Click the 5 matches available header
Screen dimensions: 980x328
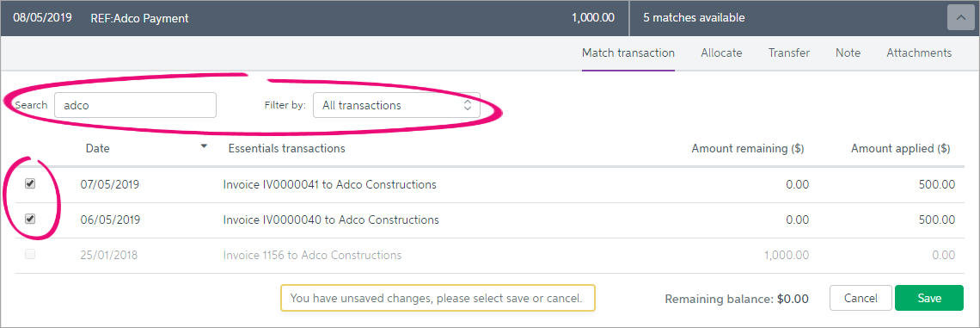[x=694, y=18]
